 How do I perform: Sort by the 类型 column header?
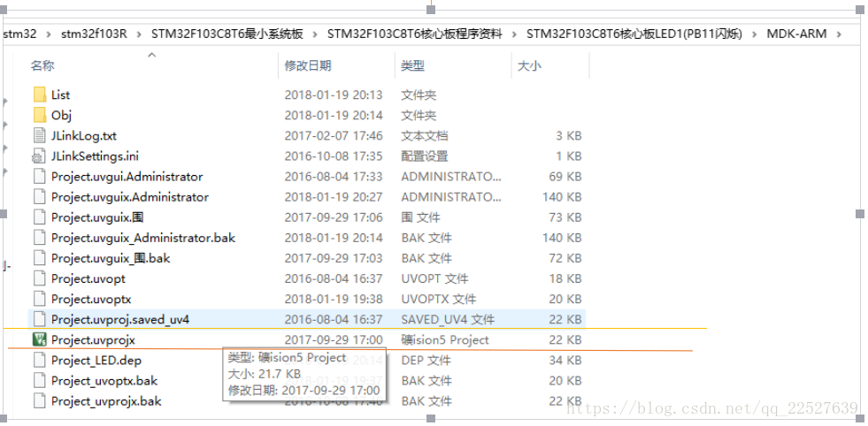pyautogui.click(x=413, y=65)
